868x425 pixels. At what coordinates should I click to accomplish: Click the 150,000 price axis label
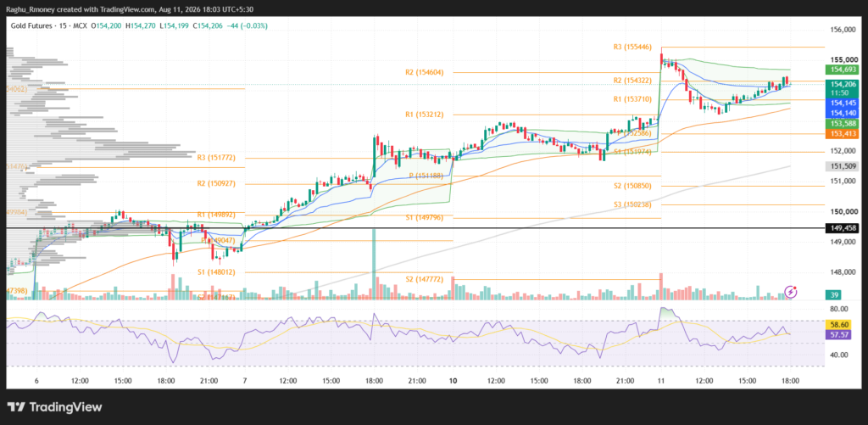(842, 212)
